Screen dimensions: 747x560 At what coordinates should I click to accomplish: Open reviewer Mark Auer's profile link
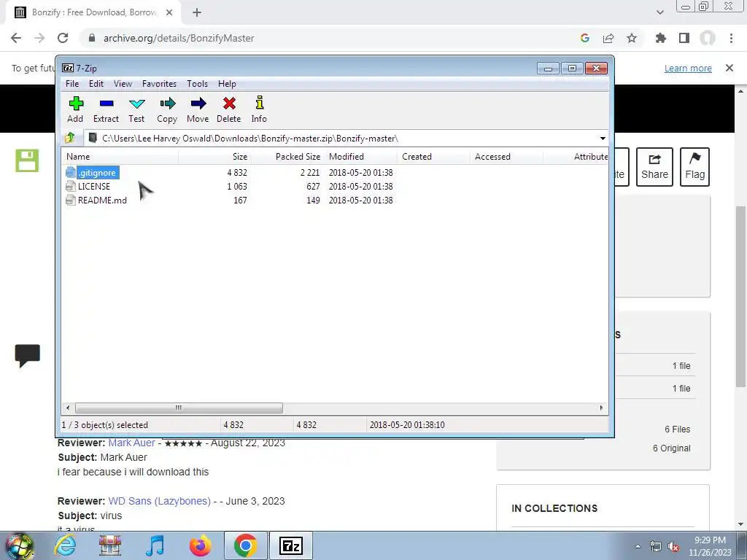(131, 443)
